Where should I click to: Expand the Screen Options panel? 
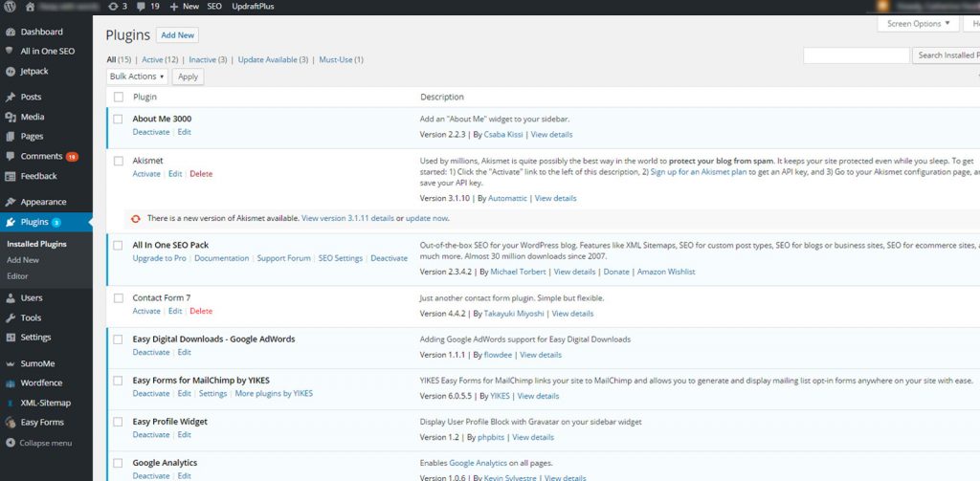[x=917, y=24]
